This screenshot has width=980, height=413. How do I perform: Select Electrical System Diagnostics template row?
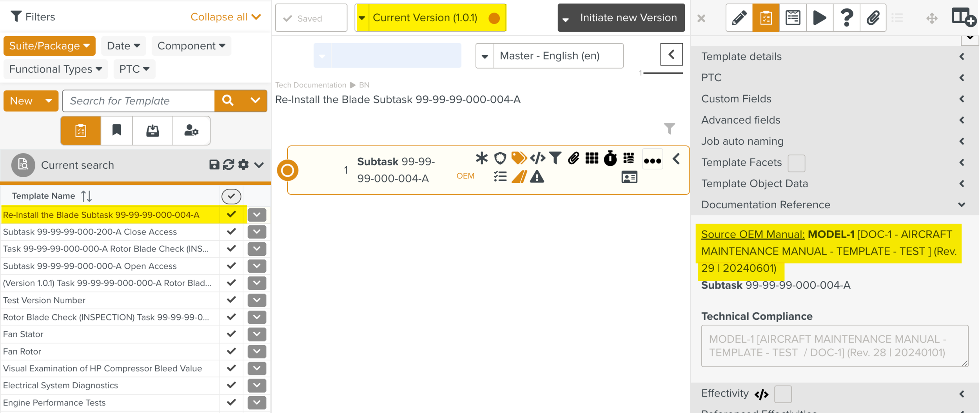pyautogui.click(x=60, y=386)
